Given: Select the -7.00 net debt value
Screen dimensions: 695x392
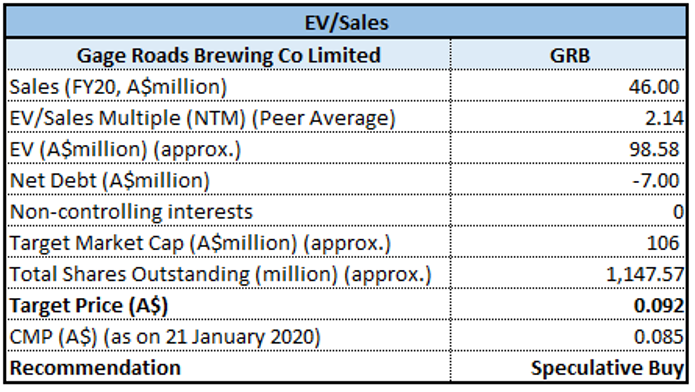Looking at the screenshot, I should [x=656, y=180].
